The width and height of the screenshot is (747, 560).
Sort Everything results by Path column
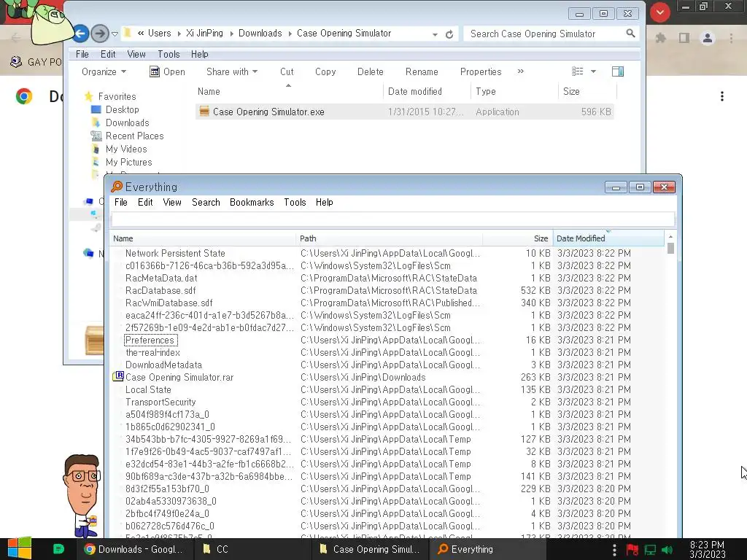(390, 238)
